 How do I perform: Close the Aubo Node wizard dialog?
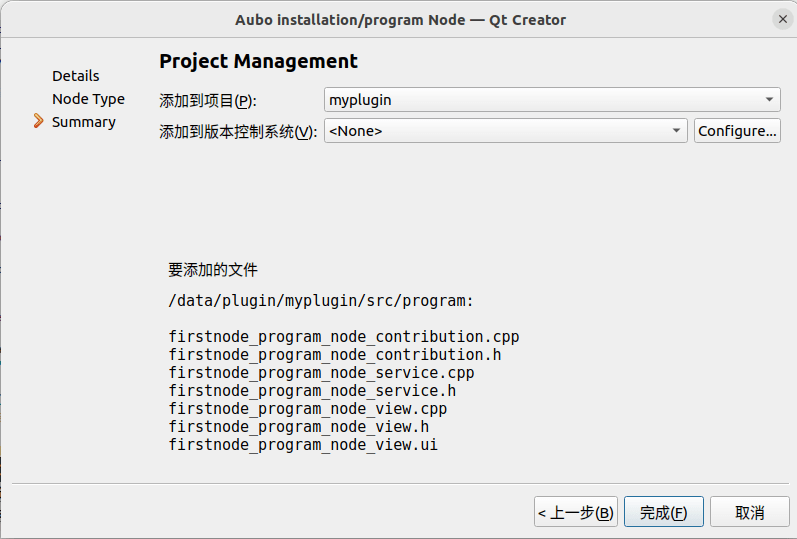click(x=783, y=19)
